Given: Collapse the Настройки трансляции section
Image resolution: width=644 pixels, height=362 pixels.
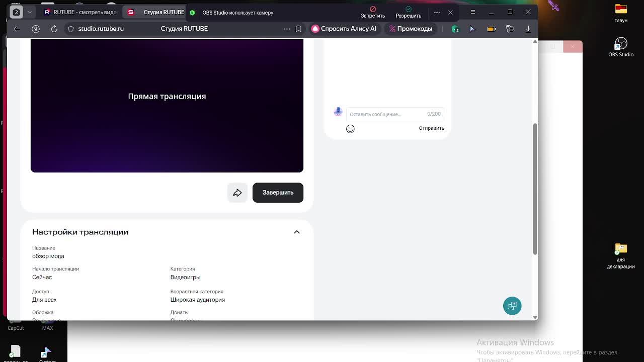Looking at the screenshot, I should (297, 232).
